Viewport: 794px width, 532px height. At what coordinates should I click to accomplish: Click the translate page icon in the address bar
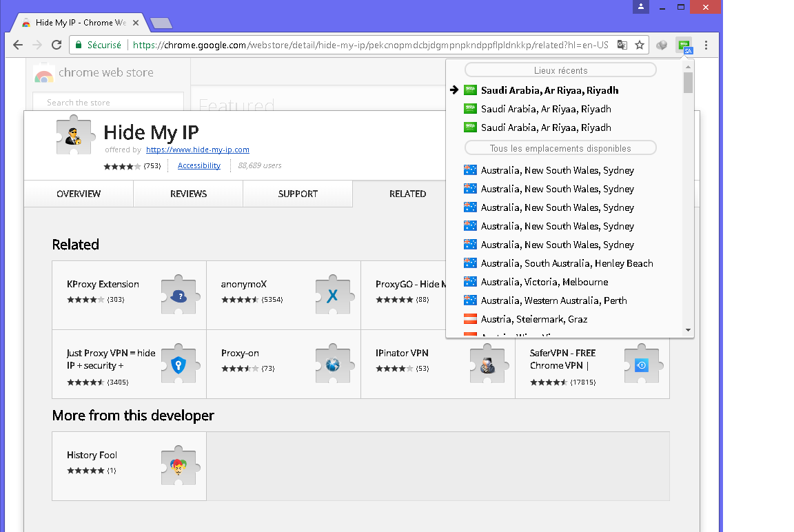pyautogui.click(x=622, y=45)
